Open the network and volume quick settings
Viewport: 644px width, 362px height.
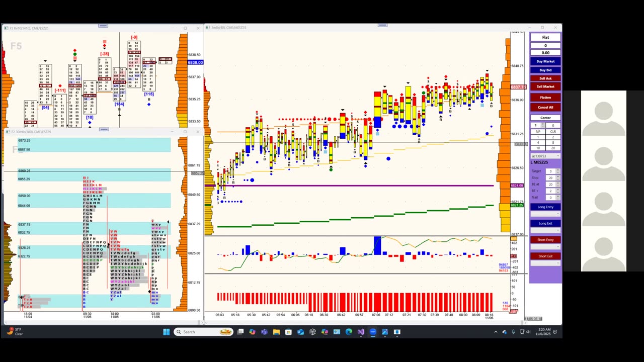(526, 332)
